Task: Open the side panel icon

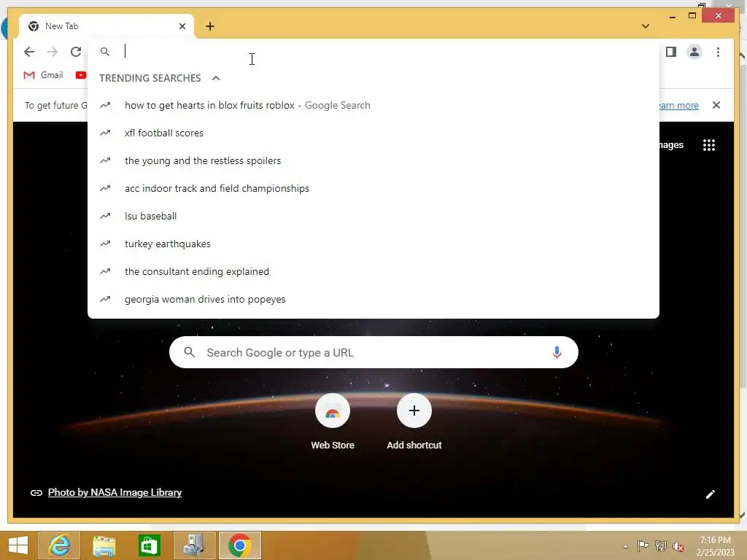Action: (x=671, y=52)
